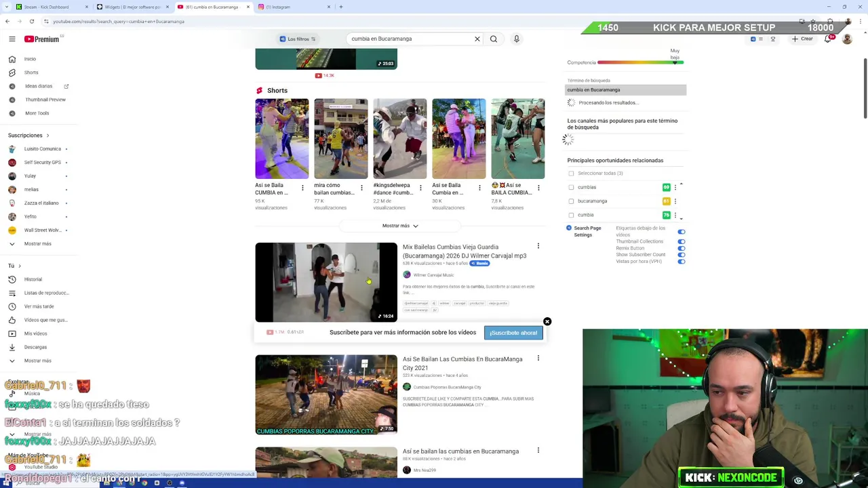Go back in browser history
Image resolution: width=868 pixels, height=488 pixels.
click(7, 21)
